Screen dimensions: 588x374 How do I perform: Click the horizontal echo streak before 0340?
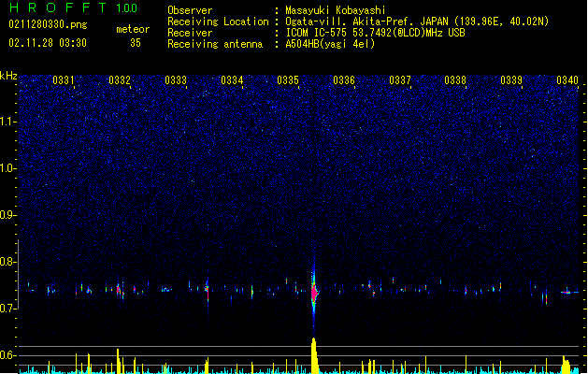[x=569, y=293]
